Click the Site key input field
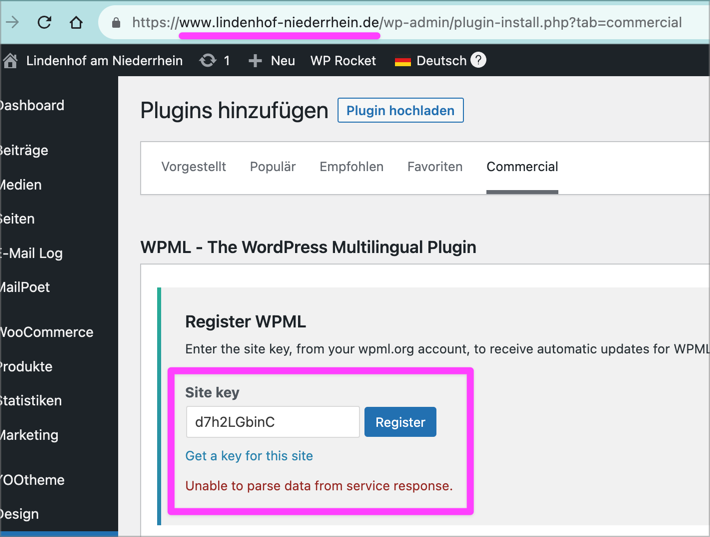The height and width of the screenshot is (537, 710). [273, 422]
